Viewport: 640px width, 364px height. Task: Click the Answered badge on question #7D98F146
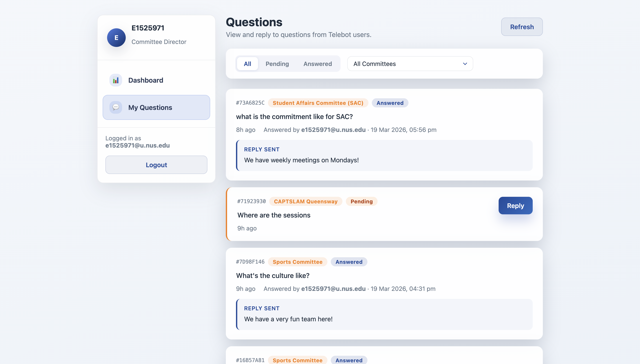tap(349, 262)
